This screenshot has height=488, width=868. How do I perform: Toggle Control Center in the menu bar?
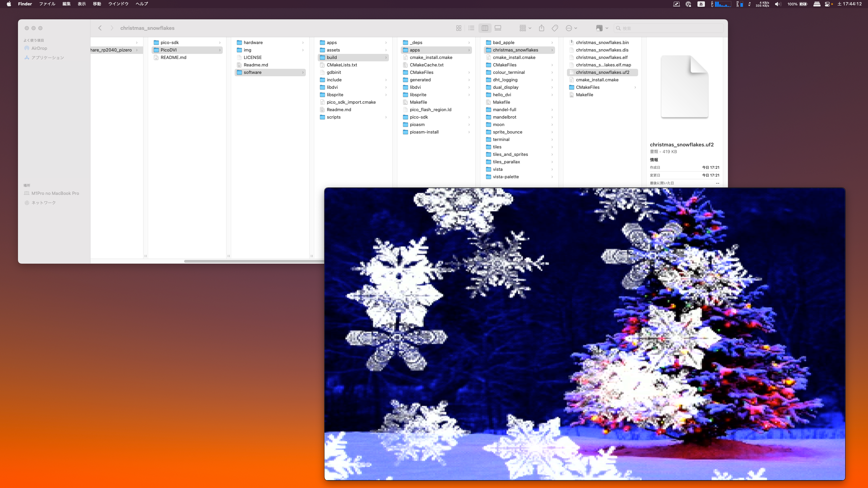(x=827, y=4)
